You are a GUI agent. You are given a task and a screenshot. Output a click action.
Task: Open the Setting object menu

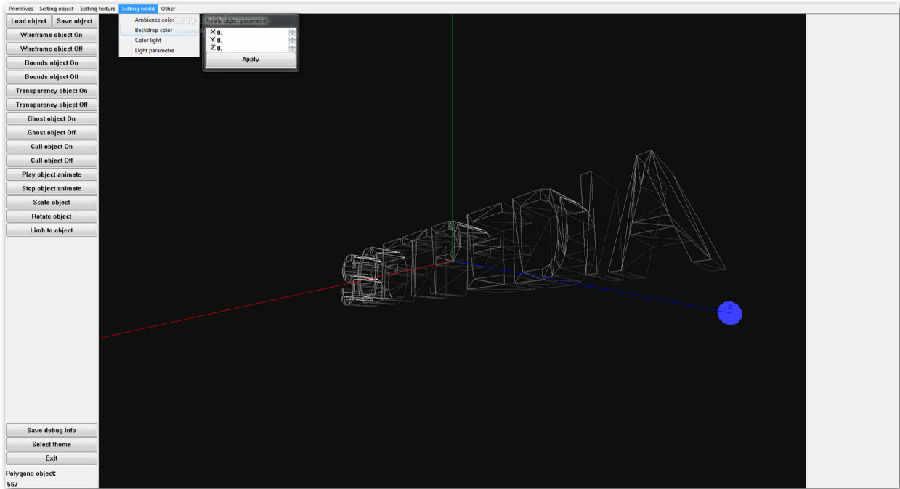[56, 9]
